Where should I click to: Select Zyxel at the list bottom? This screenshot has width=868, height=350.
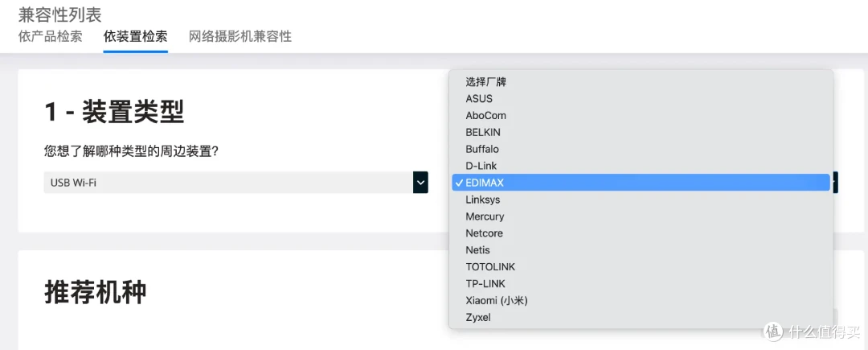641,317
